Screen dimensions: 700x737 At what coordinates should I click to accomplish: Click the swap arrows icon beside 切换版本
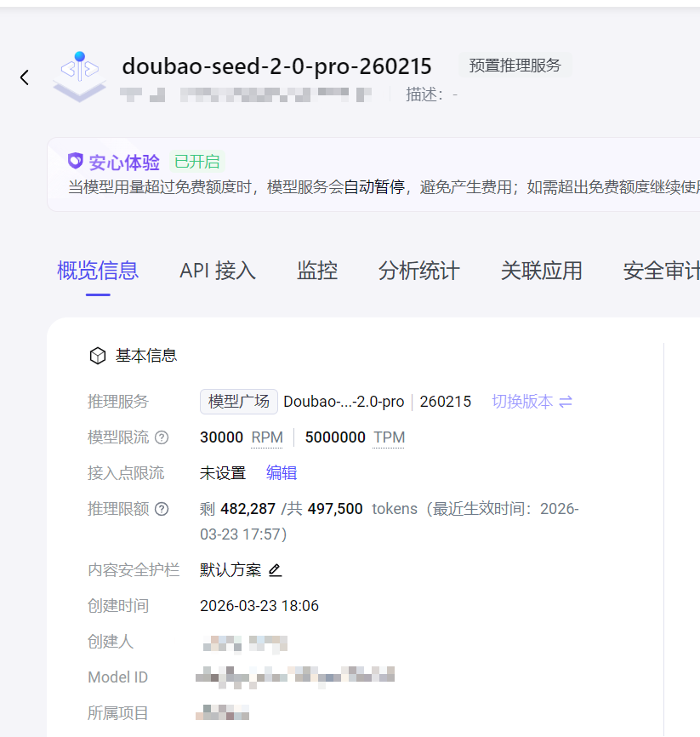coord(566,402)
